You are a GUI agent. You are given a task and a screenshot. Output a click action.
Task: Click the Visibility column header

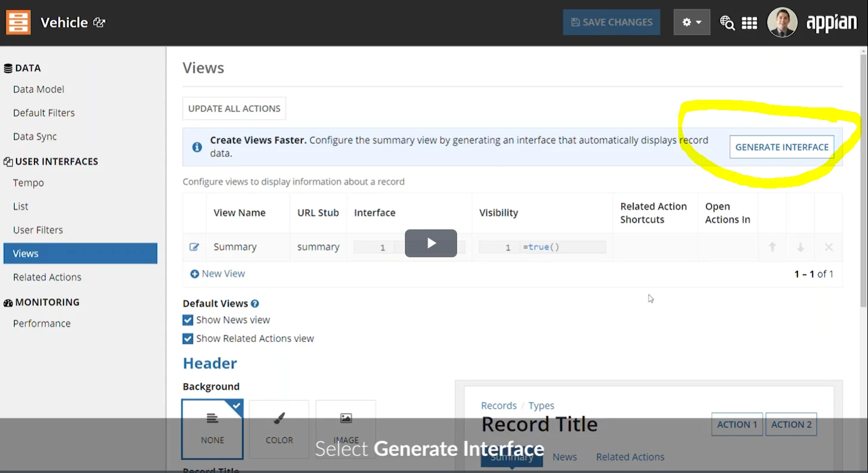[499, 213]
